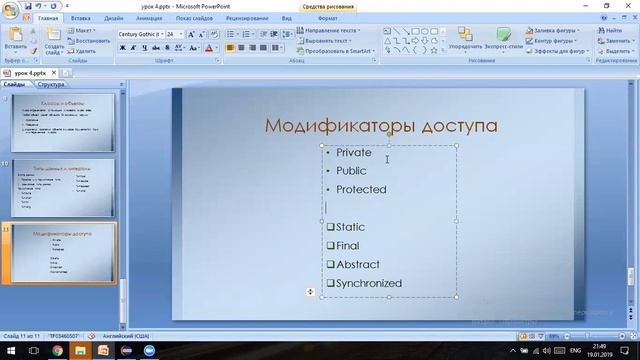Click the Заменить (Replace) button

click(x=616, y=41)
